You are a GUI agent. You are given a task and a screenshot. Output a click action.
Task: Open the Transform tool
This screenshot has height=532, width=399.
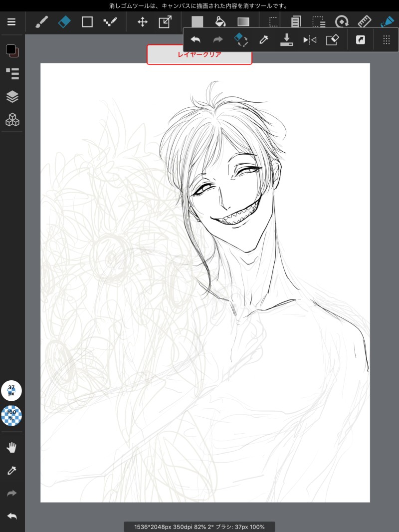pos(165,22)
